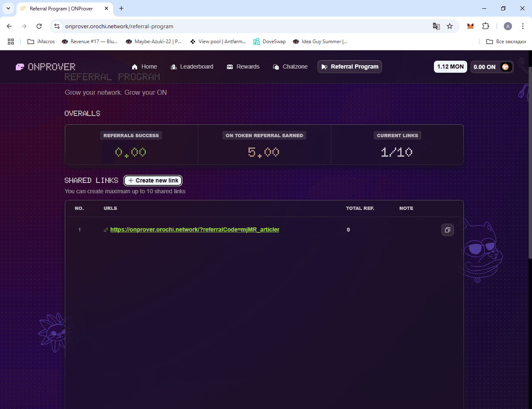Click the NOTE column header
This screenshot has width=532, height=409.
click(x=406, y=208)
